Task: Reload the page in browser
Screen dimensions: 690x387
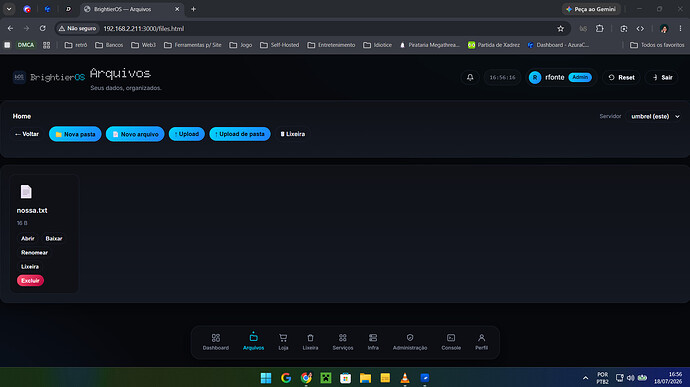Action: pos(43,29)
